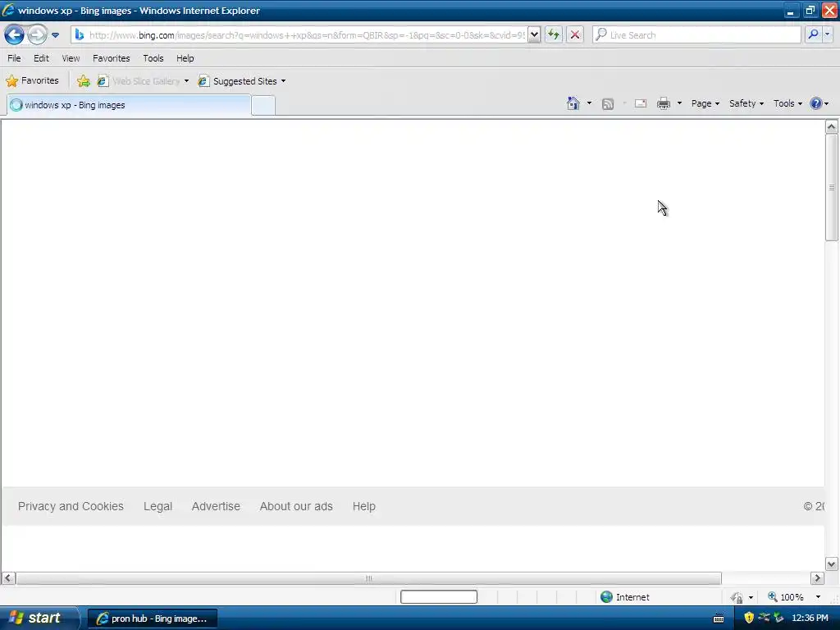Expand Web Slice Gallery dropdown arrow
The image size is (840, 630).
point(186,81)
